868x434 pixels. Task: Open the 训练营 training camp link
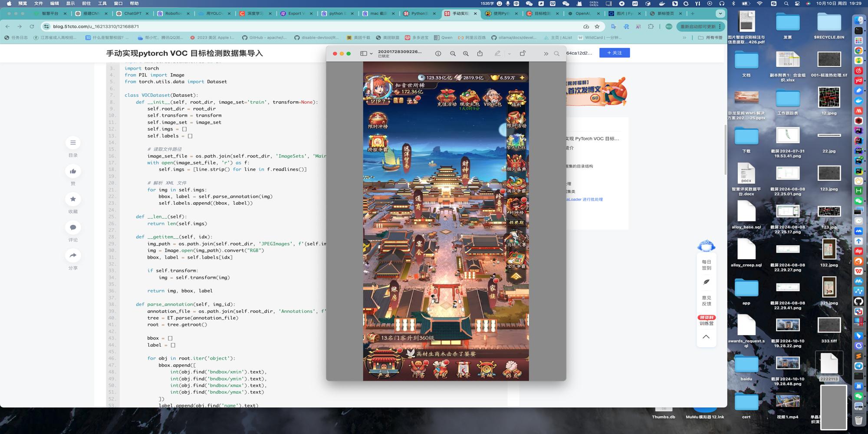click(706, 321)
